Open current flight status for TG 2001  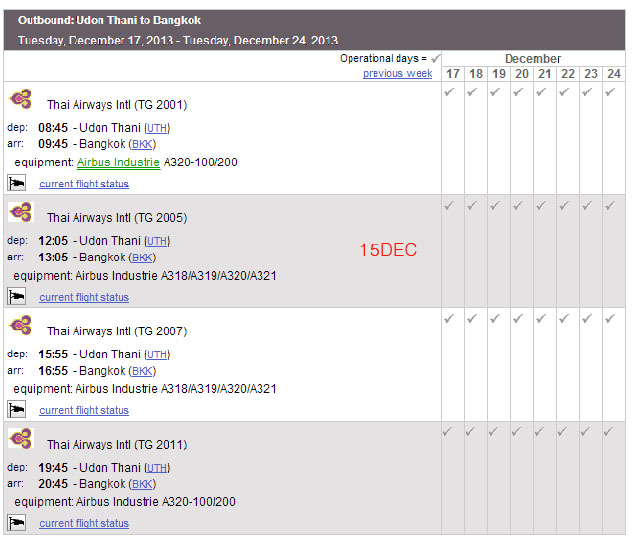click(x=84, y=184)
